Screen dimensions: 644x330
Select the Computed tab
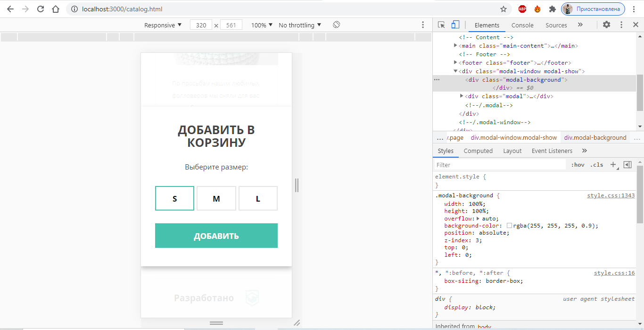tap(478, 151)
